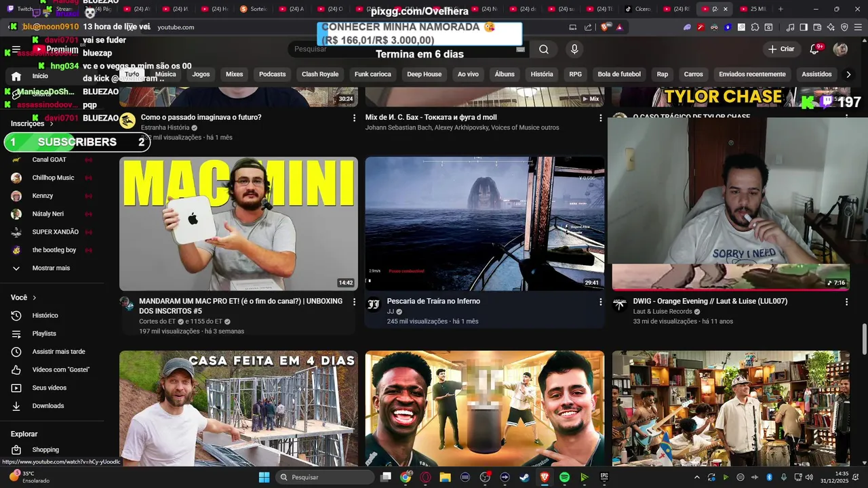
Task: Show hidden system tray icons chevron
Action: click(697, 477)
